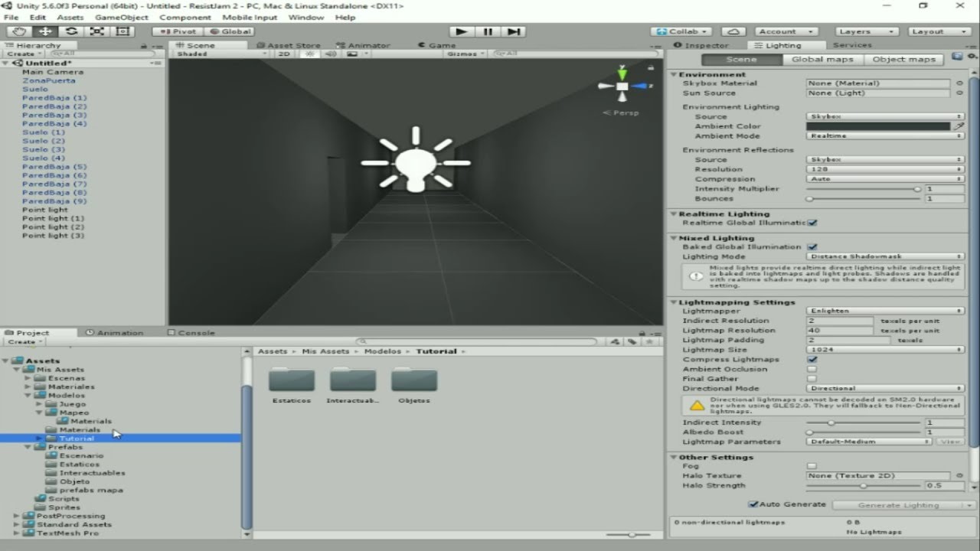
Task: Click the point light bulb gizmo
Action: [x=416, y=161]
